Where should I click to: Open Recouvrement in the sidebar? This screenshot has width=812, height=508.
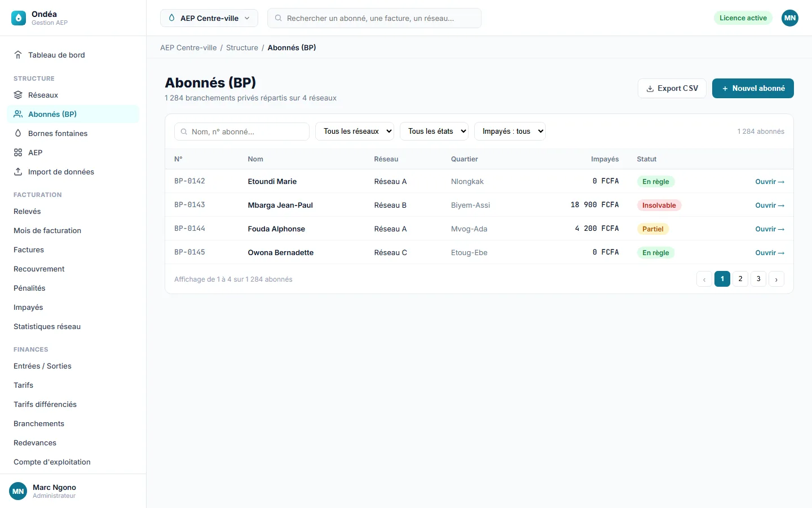(73, 269)
